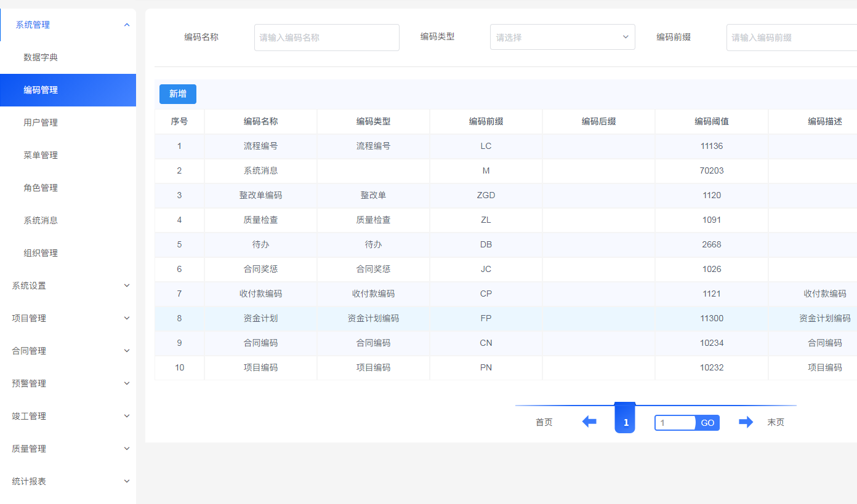
Task: Click the CN prefix cell
Action: click(486, 343)
